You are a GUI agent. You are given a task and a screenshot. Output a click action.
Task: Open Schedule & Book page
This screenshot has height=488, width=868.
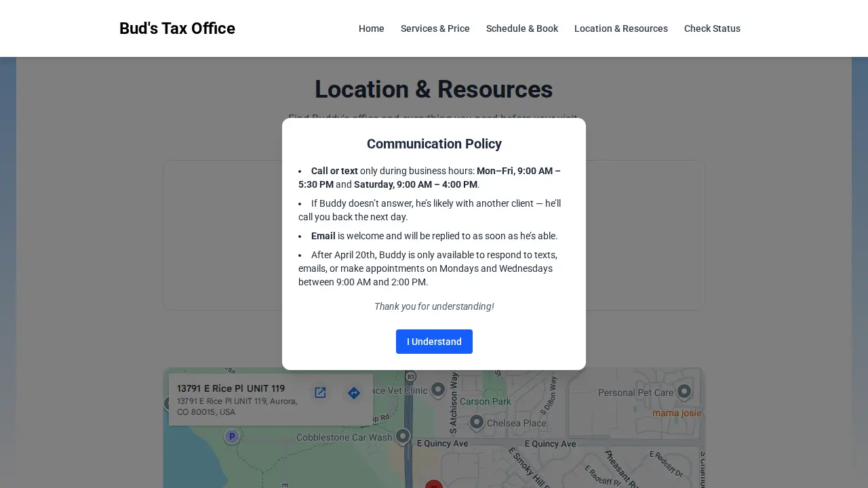pyautogui.click(x=522, y=28)
